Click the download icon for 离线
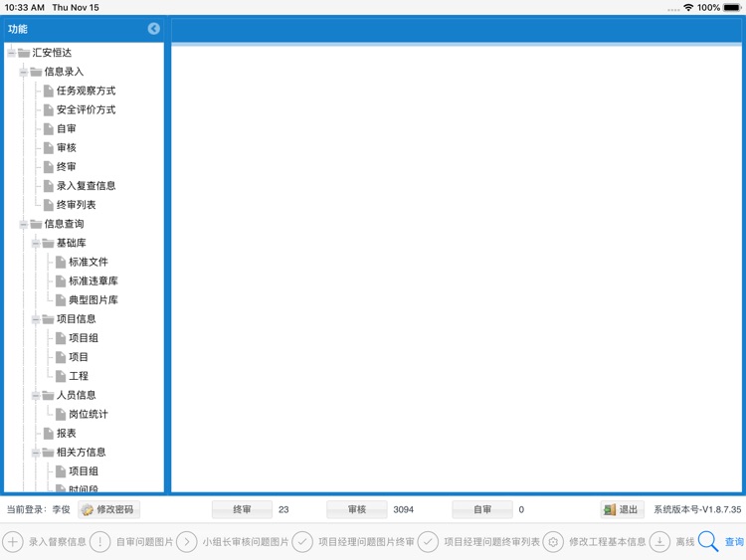Image resolution: width=746 pixels, height=560 pixels. pyautogui.click(x=659, y=542)
